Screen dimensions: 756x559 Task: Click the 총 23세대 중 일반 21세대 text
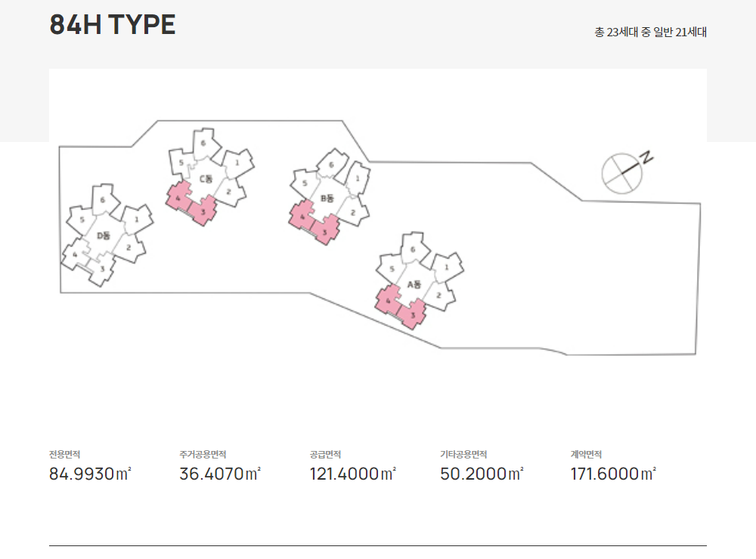[x=650, y=32]
